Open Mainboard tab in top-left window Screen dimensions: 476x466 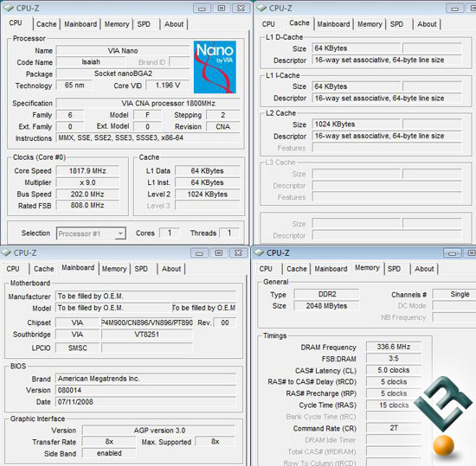coord(80,24)
